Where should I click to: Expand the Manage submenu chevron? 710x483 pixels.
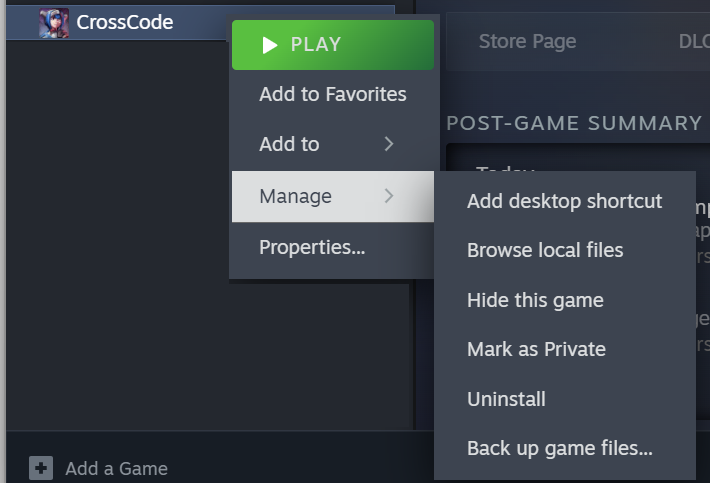pyautogui.click(x=389, y=196)
